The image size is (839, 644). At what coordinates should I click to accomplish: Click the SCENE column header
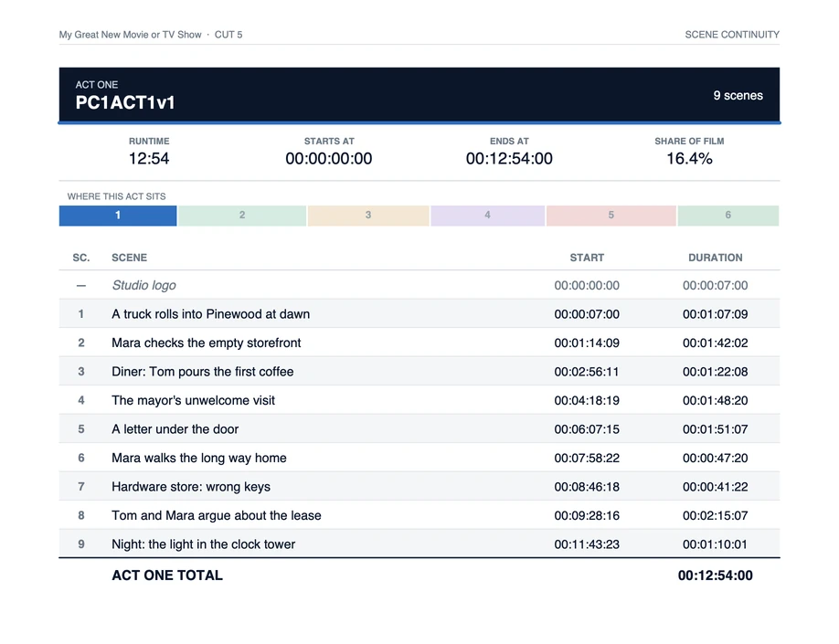coord(129,258)
